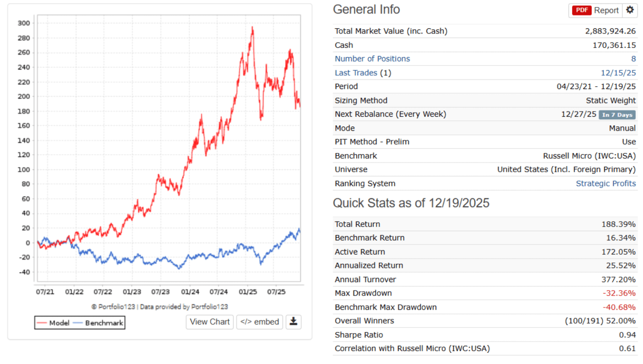The image size is (643, 364).
Task: Click the 12/15/25 last trade date
Action: point(618,73)
